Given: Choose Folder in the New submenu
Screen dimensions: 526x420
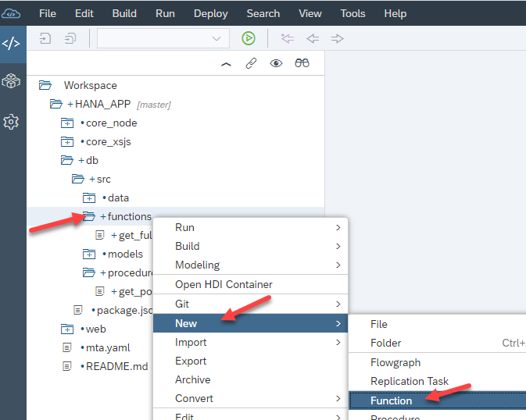Looking at the screenshot, I should tap(438, 343).
